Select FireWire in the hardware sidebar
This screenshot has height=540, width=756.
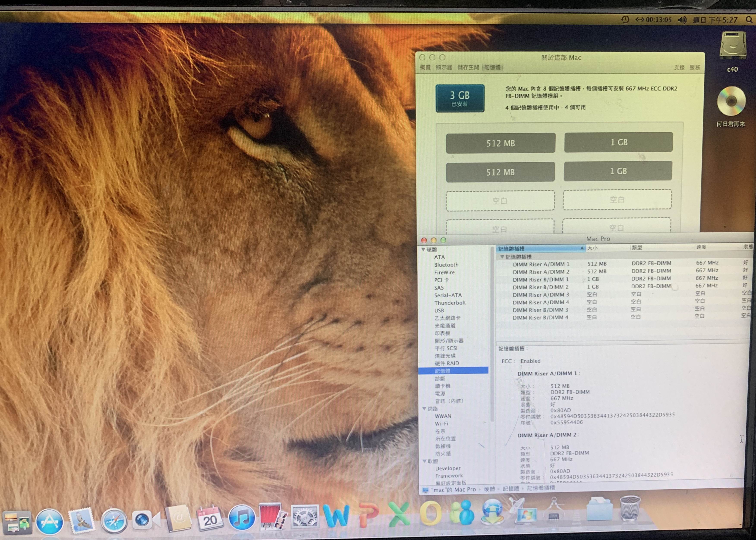pyautogui.click(x=444, y=272)
